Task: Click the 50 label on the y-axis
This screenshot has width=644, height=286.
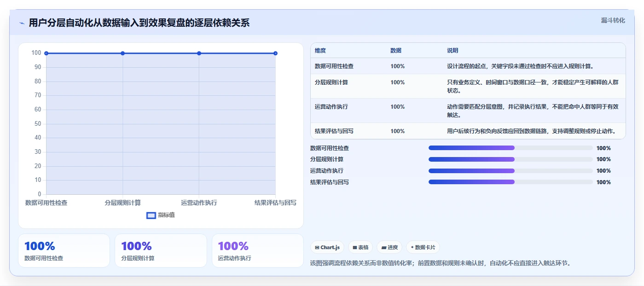Action: pyautogui.click(x=38, y=123)
